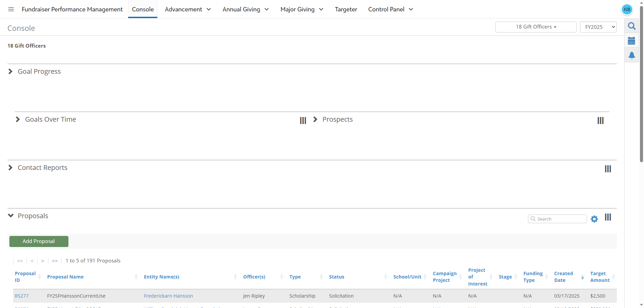The image size is (644, 308).
Task: Click the Proposals search field
Action: pyautogui.click(x=557, y=219)
